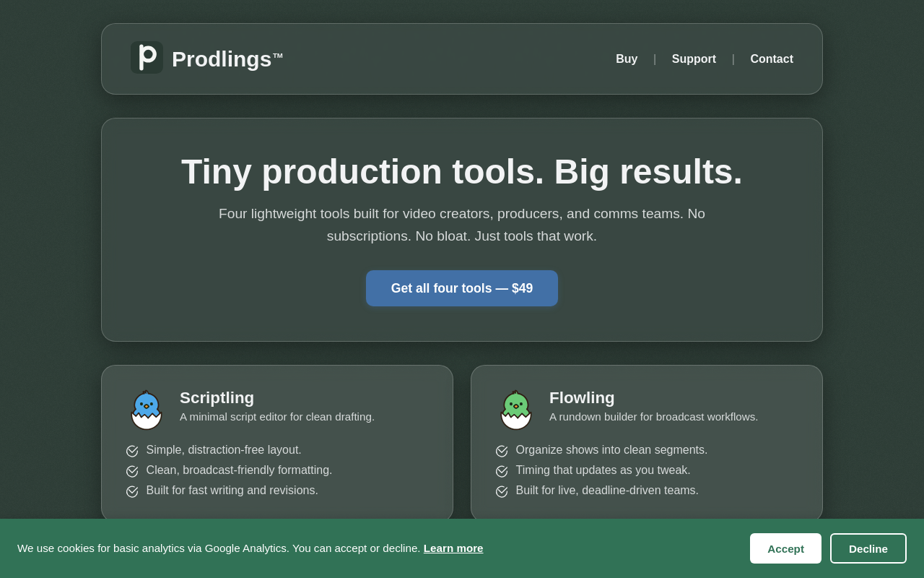Click 'A rundown builder for broadcast workflows.'
Screen dimensions: 924x578
pos(654,417)
